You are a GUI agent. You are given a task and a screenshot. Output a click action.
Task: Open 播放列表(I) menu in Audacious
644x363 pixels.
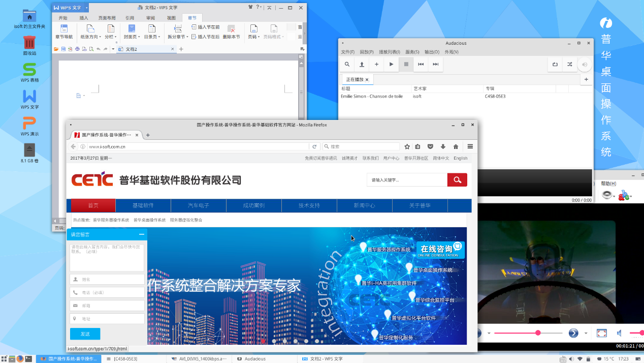390,52
